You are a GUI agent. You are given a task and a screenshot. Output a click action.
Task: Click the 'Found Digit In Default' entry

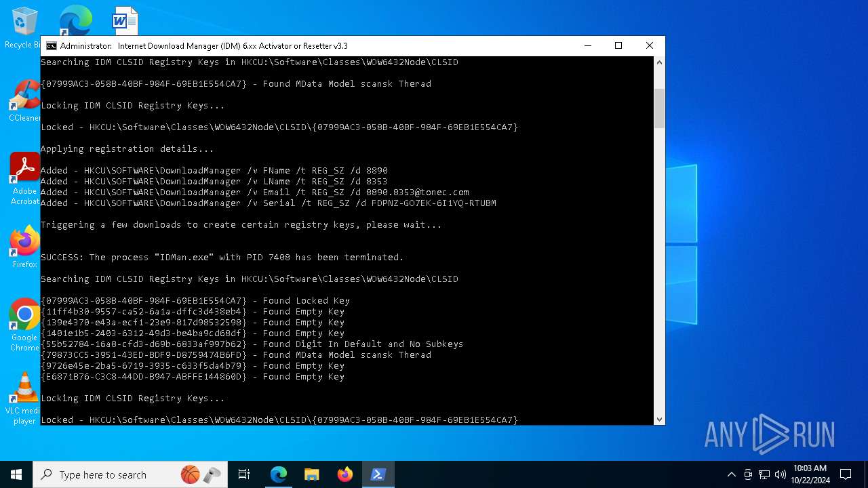click(x=252, y=344)
